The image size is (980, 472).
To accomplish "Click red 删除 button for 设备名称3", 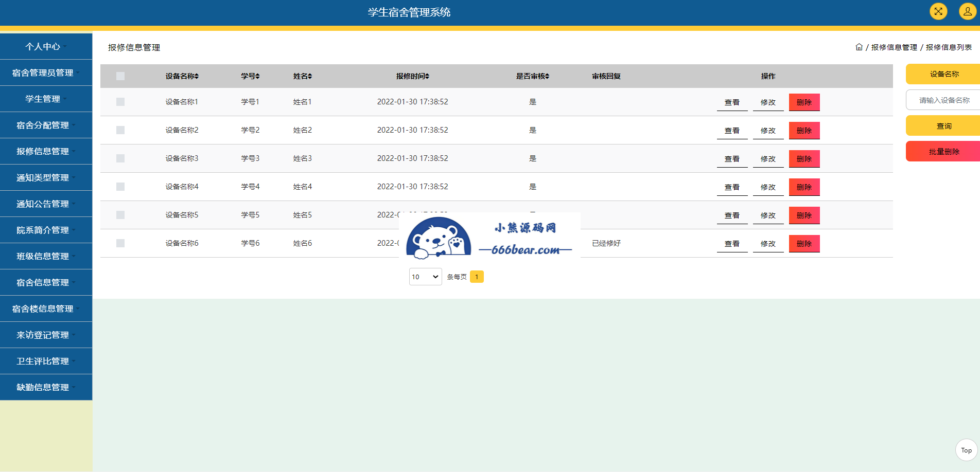I will [x=804, y=159].
